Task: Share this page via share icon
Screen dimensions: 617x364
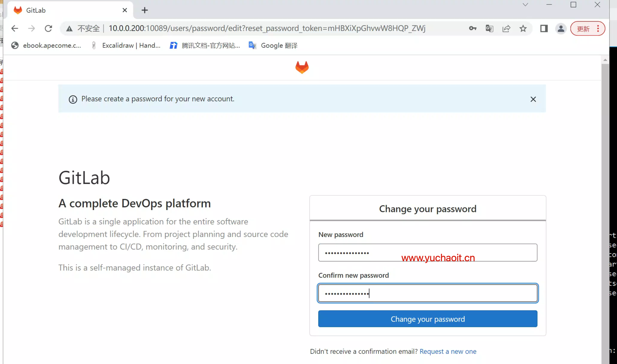Action: [x=506, y=28]
